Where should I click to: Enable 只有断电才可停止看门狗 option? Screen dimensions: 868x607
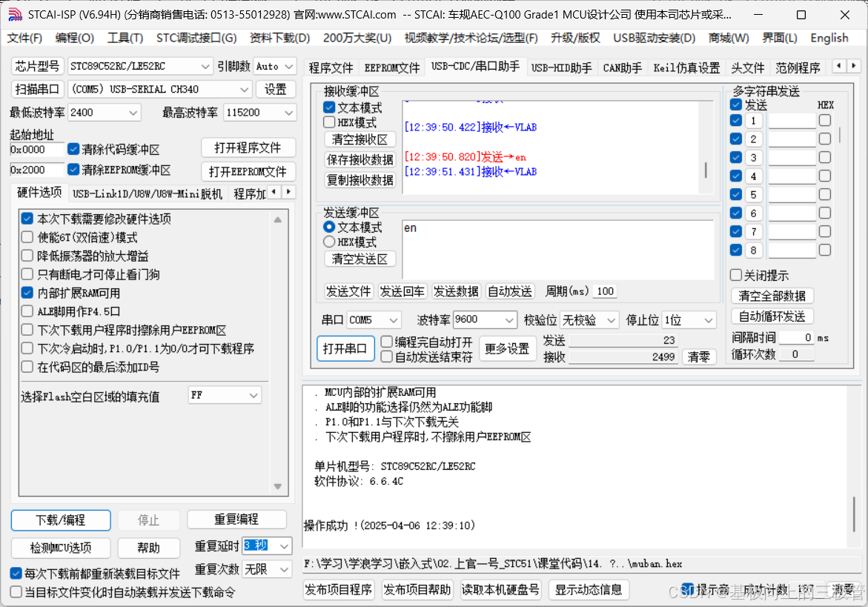point(27,274)
